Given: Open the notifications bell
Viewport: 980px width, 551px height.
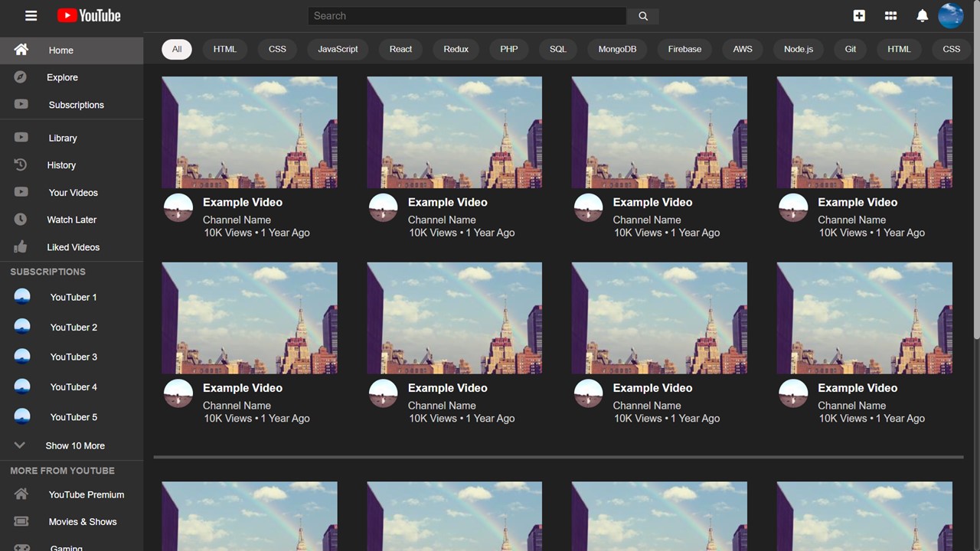Looking at the screenshot, I should coord(923,15).
